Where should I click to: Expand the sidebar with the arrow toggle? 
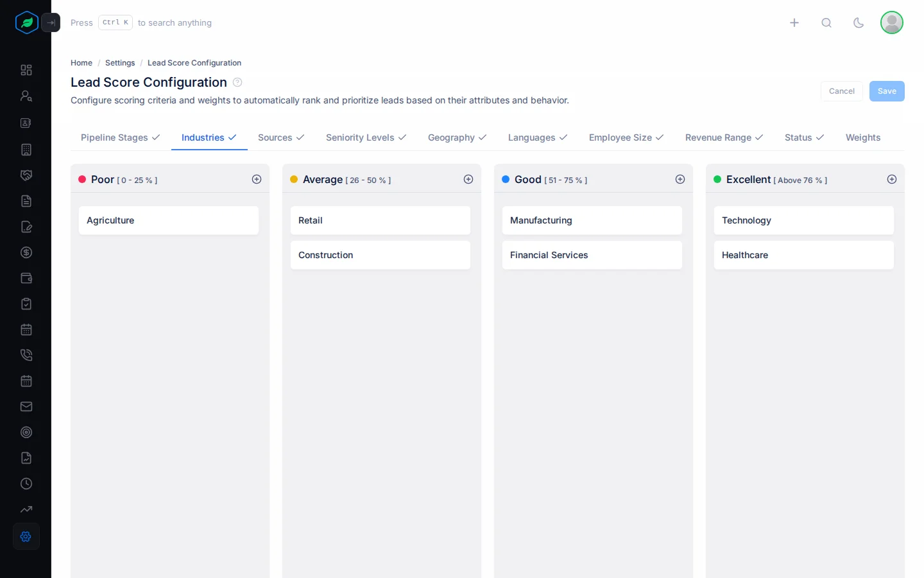pos(51,22)
